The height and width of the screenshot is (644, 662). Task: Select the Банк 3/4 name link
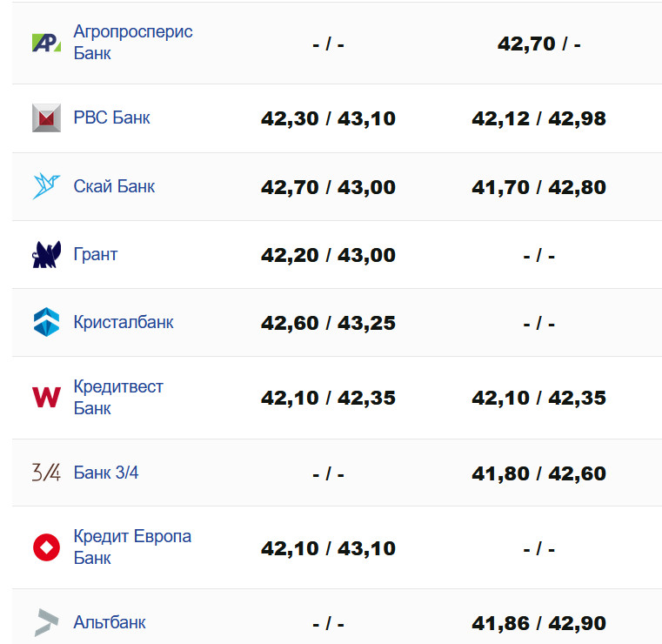click(106, 473)
